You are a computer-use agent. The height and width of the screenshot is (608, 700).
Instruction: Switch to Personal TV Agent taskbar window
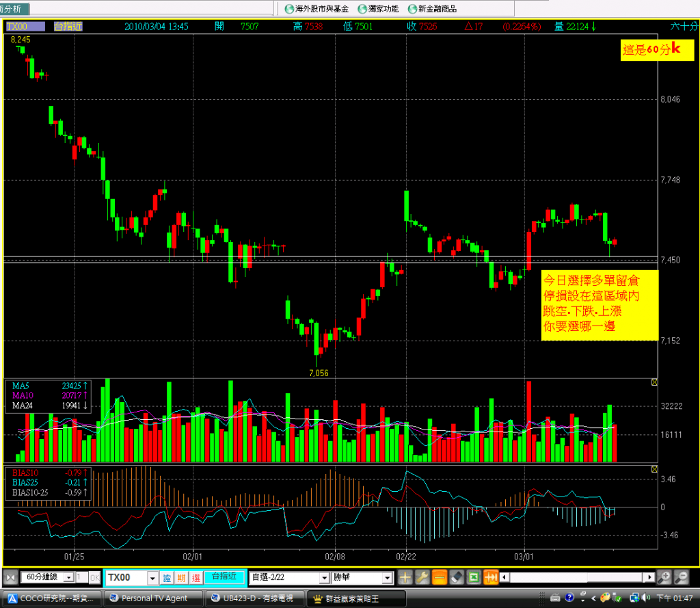point(154,598)
